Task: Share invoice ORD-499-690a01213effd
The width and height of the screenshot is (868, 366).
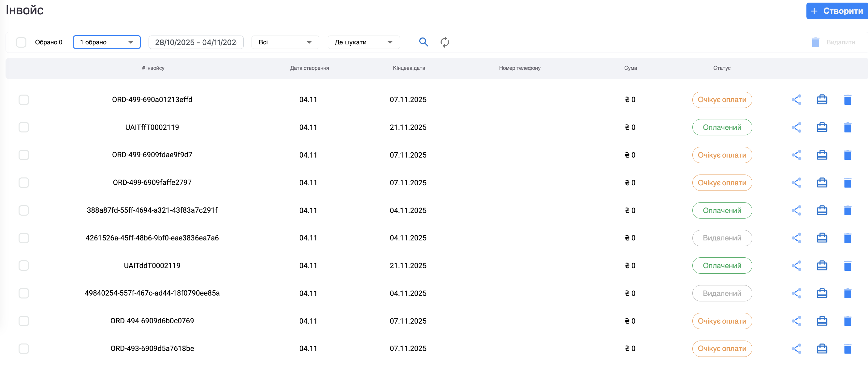Action: (796, 100)
